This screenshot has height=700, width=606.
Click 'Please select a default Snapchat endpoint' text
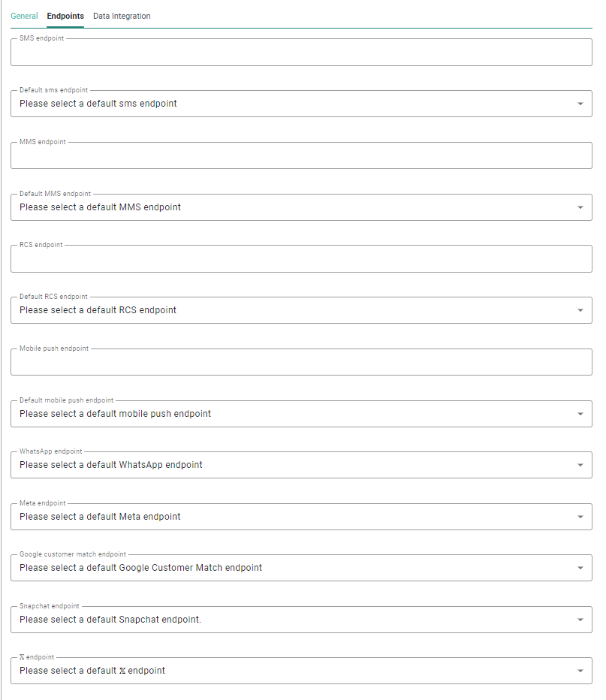click(110, 620)
